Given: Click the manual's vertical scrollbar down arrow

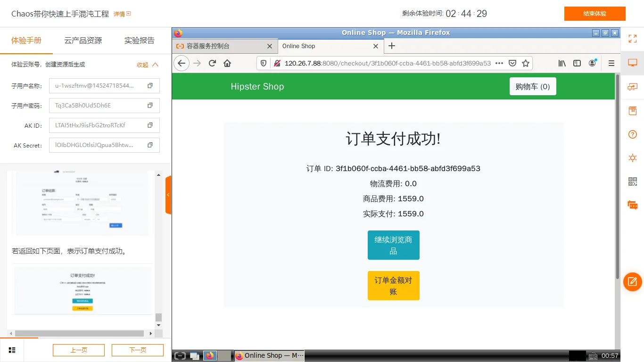Looking at the screenshot, I should [x=158, y=325].
